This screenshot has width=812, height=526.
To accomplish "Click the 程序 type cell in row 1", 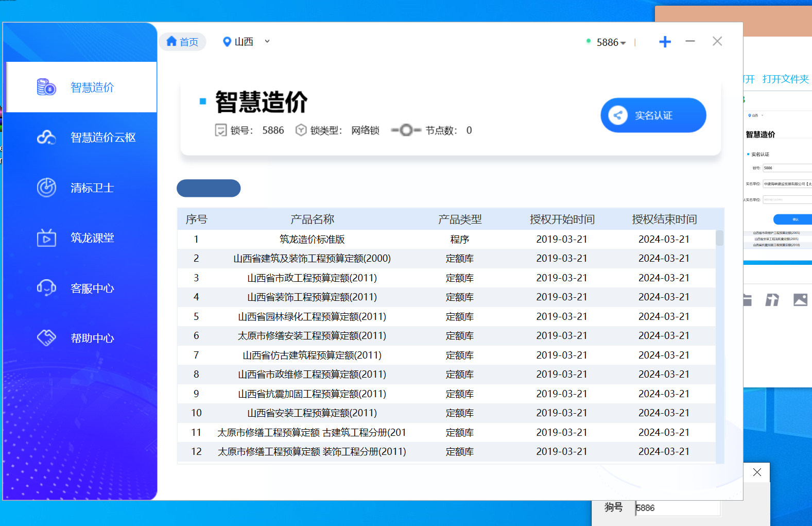I will coord(460,239).
